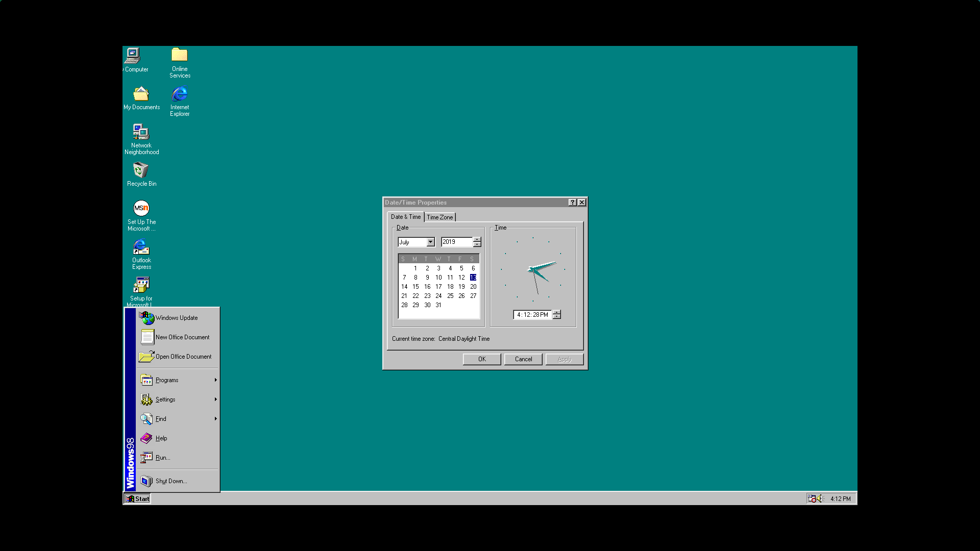Click the Settings gear icon
The image size is (980, 551).
(x=146, y=399)
